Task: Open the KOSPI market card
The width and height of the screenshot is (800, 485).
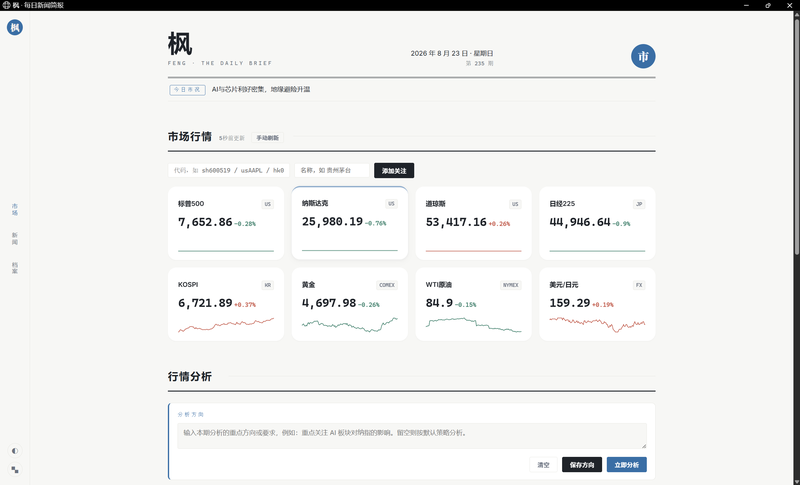Action: pyautogui.click(x=226, y=304)
